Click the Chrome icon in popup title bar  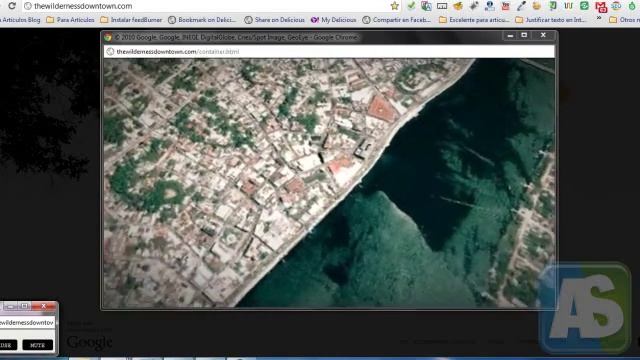pos(108,37)
